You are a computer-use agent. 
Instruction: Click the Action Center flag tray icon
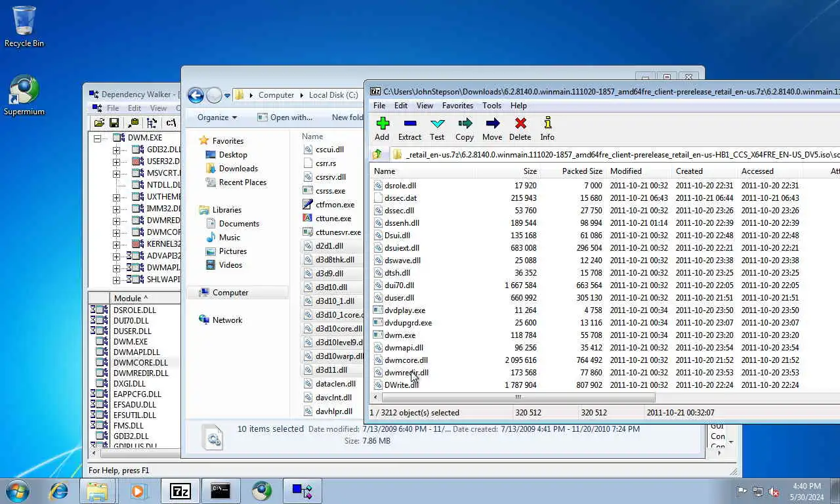coord(742,492)
